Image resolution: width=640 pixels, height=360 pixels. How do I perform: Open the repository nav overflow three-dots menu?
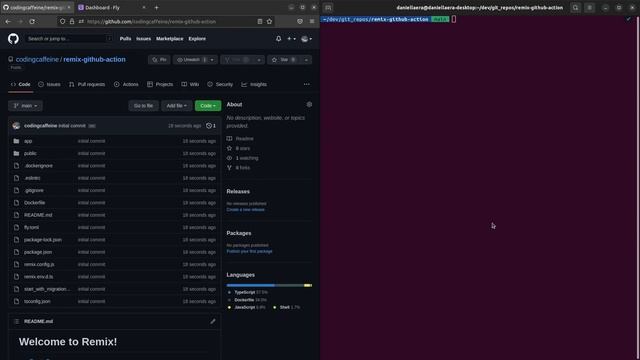307,84
